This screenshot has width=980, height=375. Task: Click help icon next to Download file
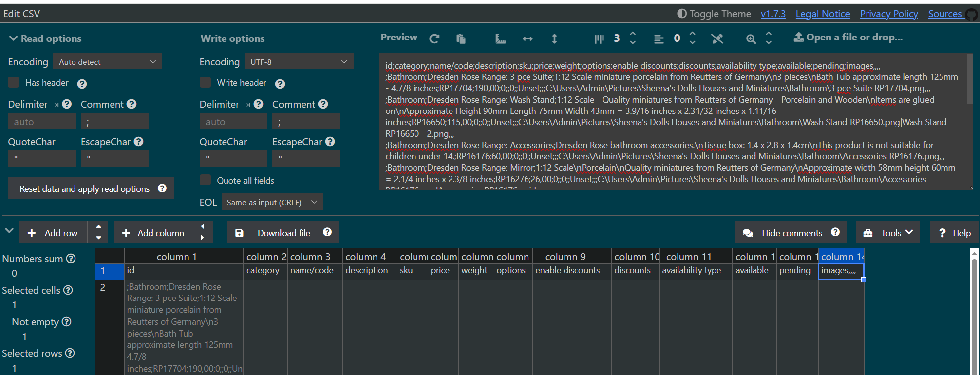pos(327,232)
